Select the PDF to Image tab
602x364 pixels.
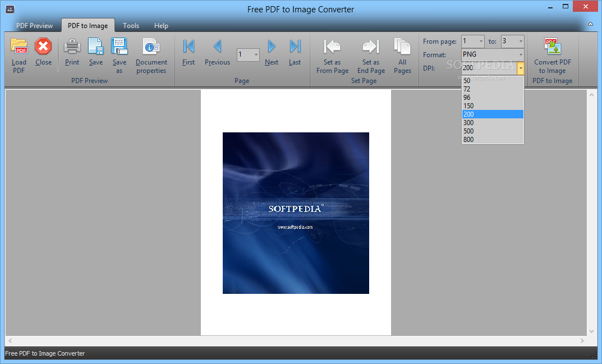tap(88, 26)
